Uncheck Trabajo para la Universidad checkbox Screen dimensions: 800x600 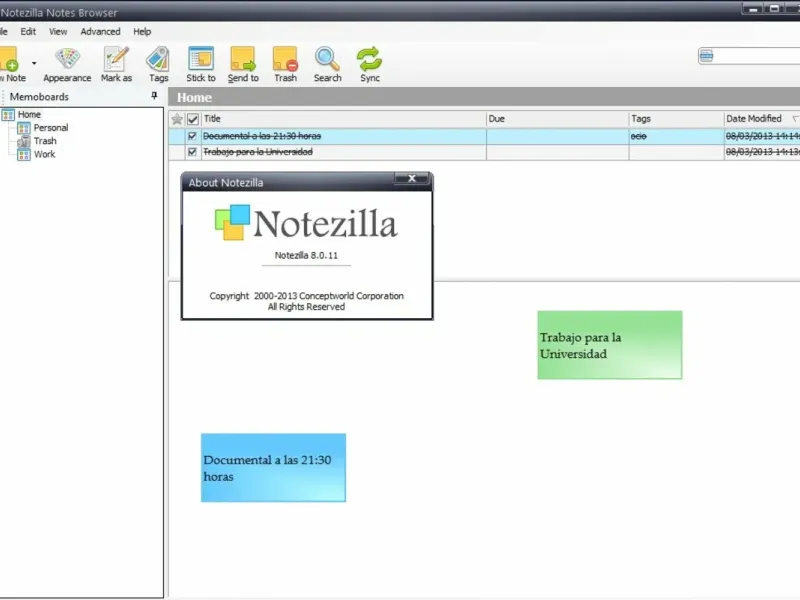point(192,152)
